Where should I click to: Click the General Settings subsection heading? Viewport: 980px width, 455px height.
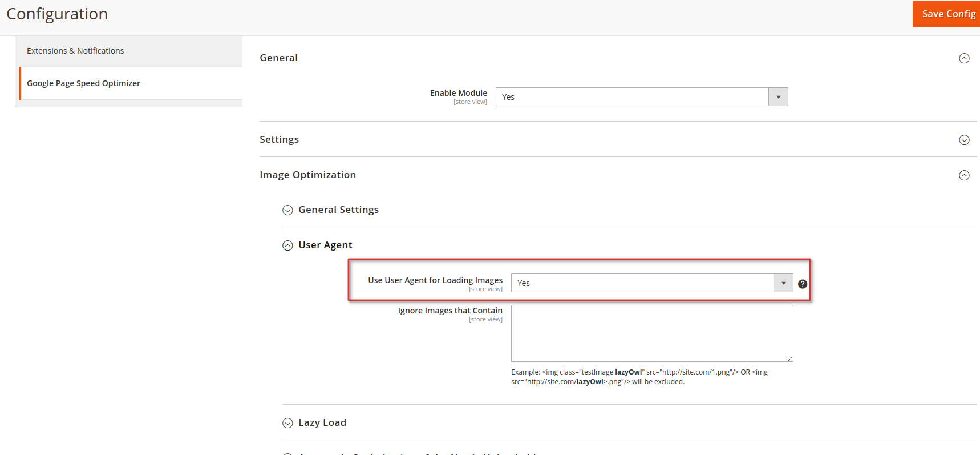point(338,210)
